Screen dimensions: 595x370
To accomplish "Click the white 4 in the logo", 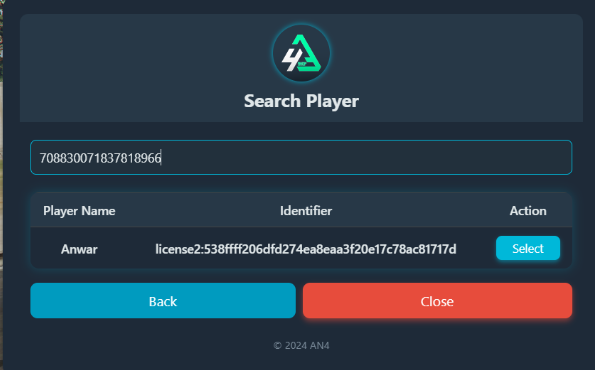I will coord(290,61).
